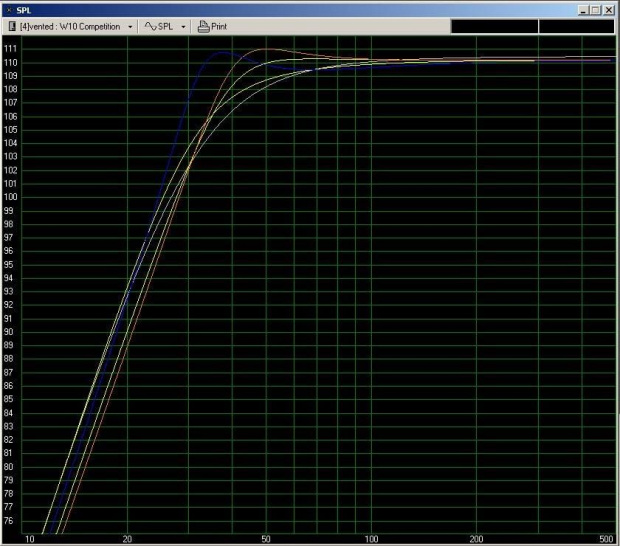Click the 20 Hz frequency axis label

tap(127, 539)
